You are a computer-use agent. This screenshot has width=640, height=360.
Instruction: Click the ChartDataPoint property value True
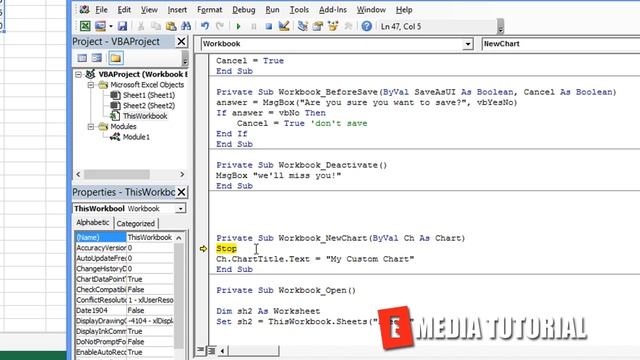150,279
